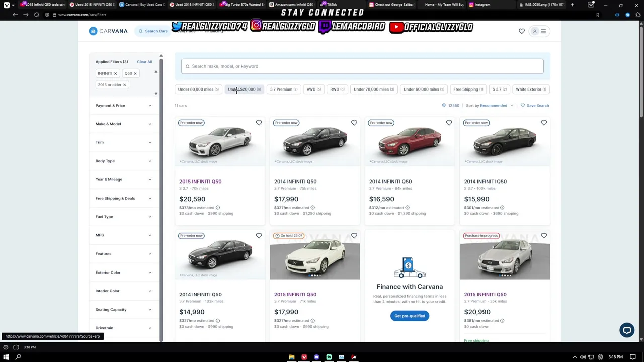Click the 12550 zip location pin
The image size is (644, 362).
point(444,106)
